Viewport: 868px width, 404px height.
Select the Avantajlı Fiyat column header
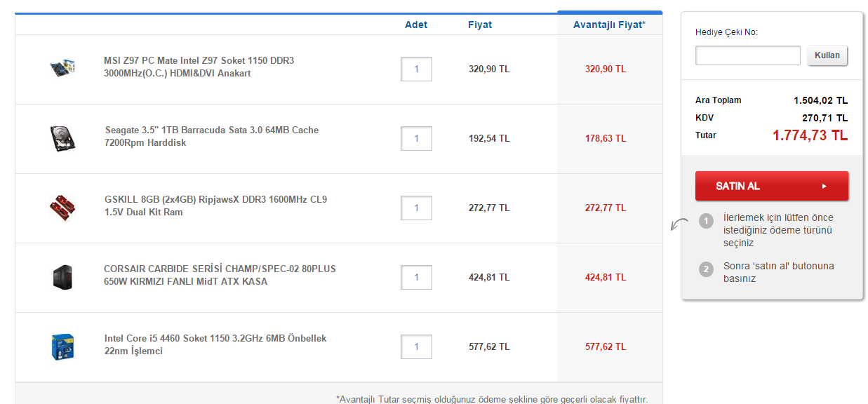(x=609, y=25)
